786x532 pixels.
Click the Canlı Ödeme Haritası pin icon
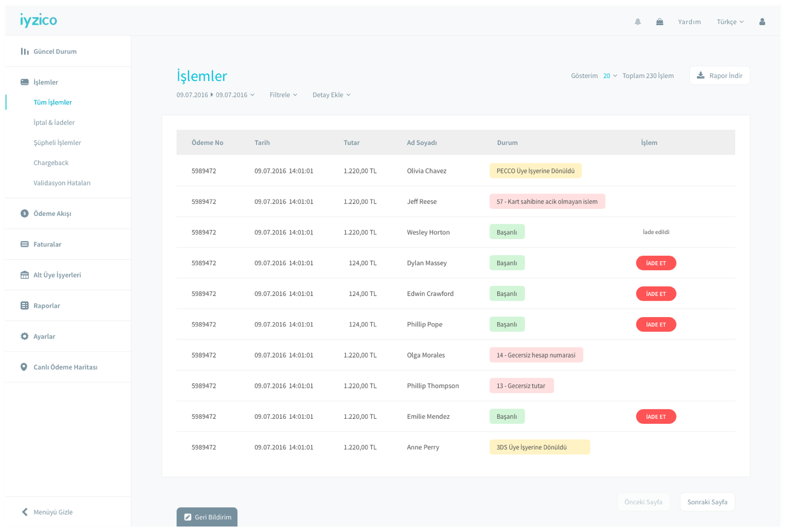tap(24, 367)
